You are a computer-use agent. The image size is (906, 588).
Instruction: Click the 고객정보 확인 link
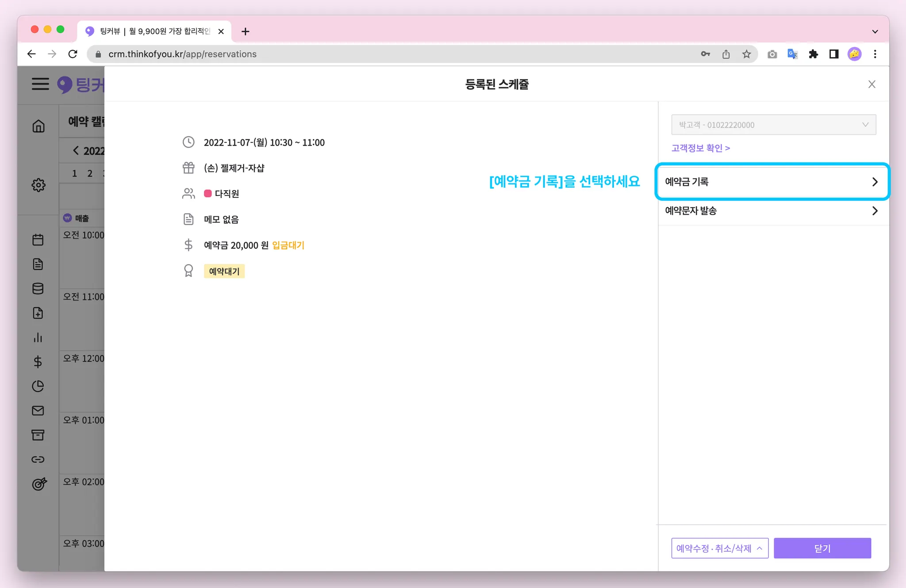pos(700,148)
